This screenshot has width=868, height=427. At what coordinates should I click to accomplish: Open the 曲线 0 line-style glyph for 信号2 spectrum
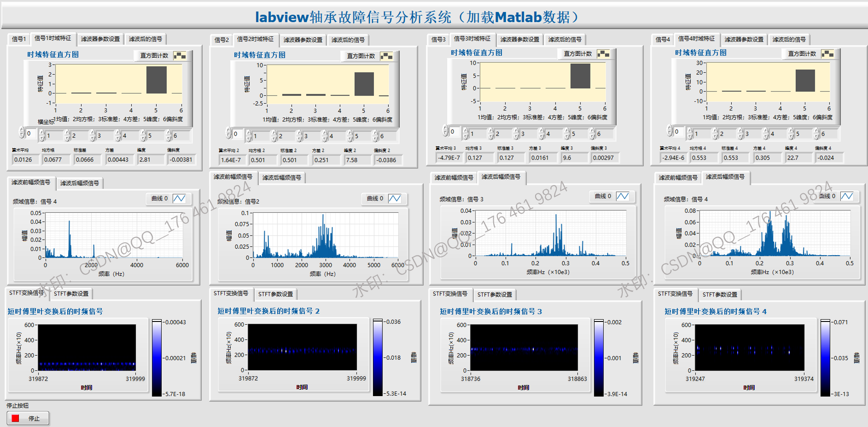click(395, 198)
